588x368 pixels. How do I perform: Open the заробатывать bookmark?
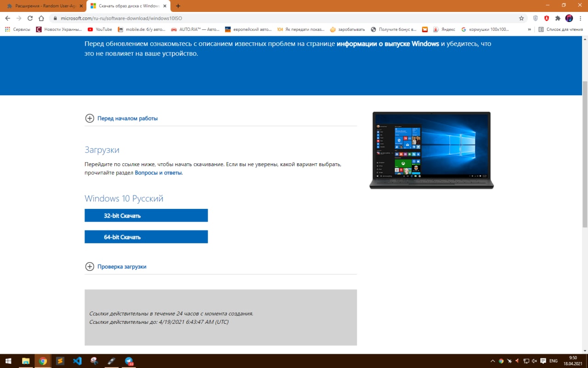click(x=347, y=29)
